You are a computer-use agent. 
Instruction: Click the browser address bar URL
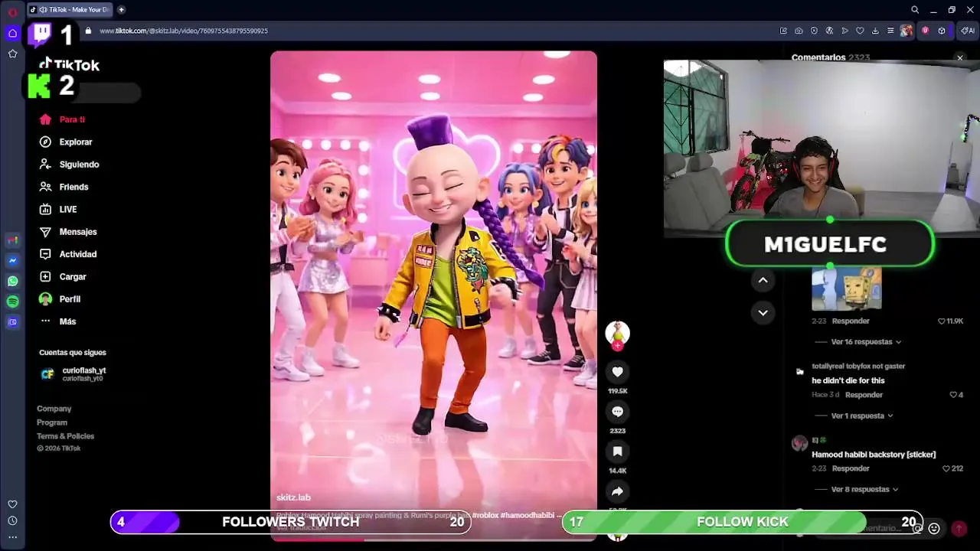point(184,31)
